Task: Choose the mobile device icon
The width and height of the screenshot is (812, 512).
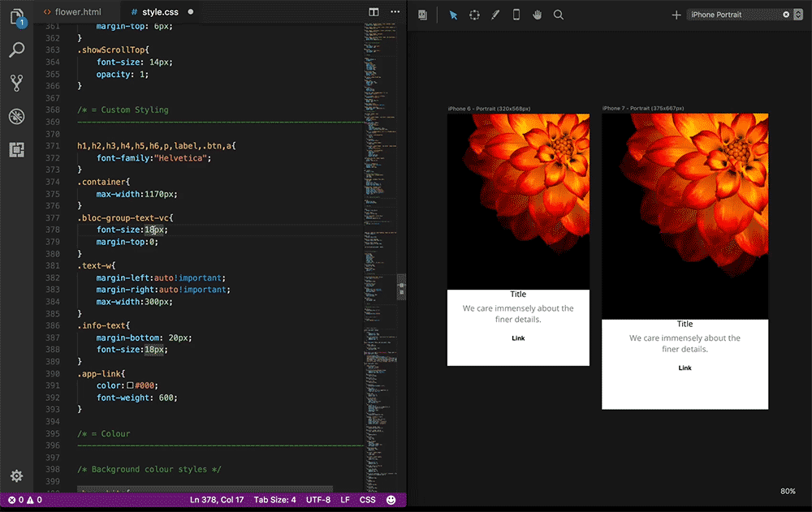Action: click(516, 15)
